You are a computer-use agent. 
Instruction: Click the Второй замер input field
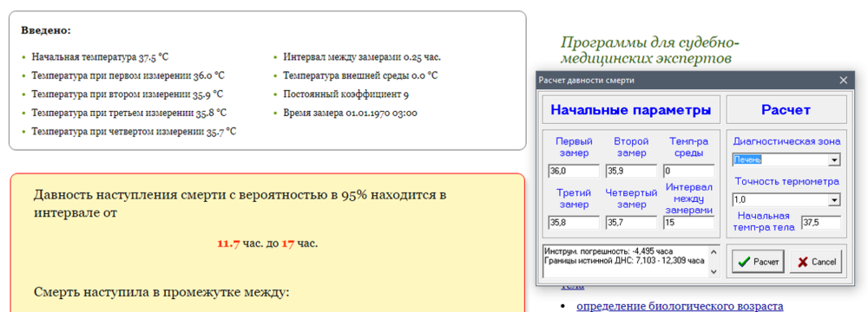point(631,171)
